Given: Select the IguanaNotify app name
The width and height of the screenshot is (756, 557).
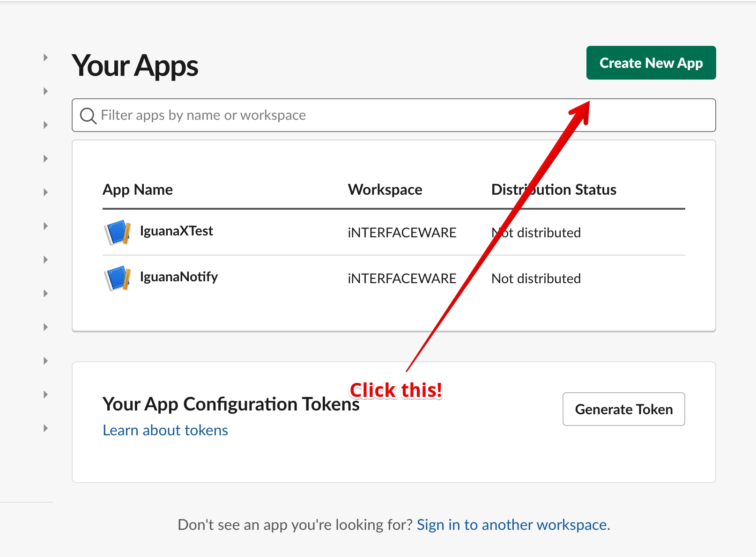Looking at the screenshot, I should (178, 277).
